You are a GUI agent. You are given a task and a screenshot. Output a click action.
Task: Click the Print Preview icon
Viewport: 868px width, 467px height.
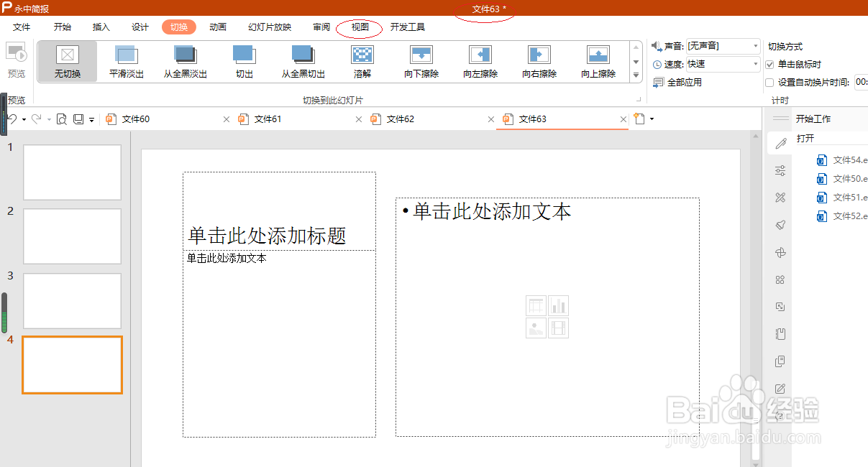tap(61, 119)
